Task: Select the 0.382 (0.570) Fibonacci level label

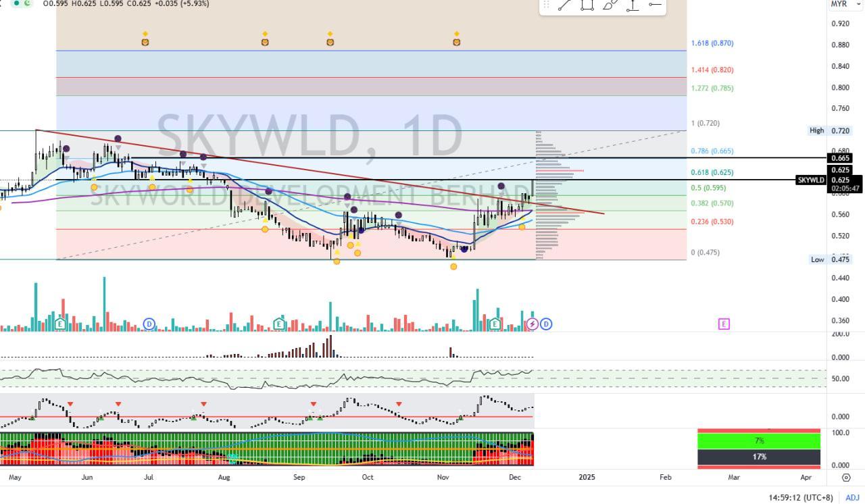Action: pos(712,203)
